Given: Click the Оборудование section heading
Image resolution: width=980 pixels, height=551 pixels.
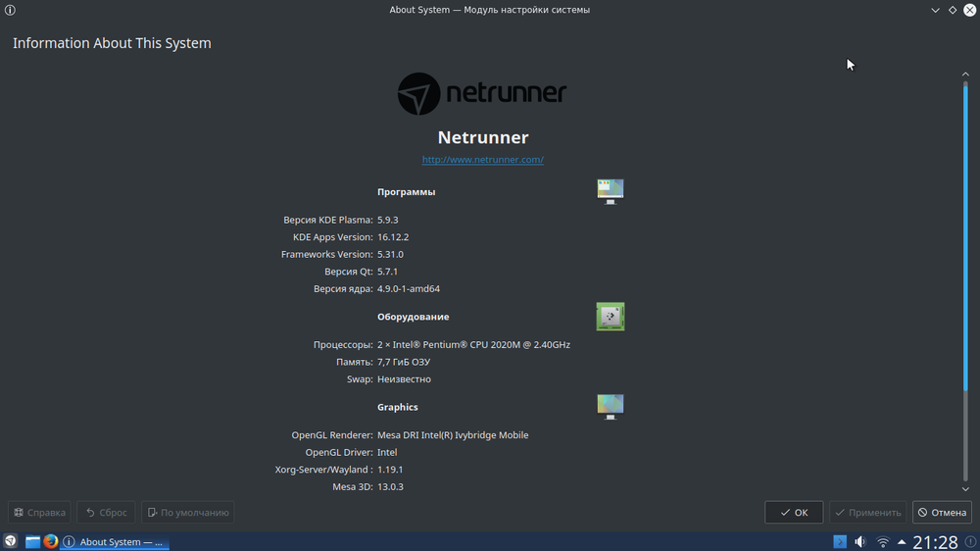Looking at the screenshot, I should [413, 317].
